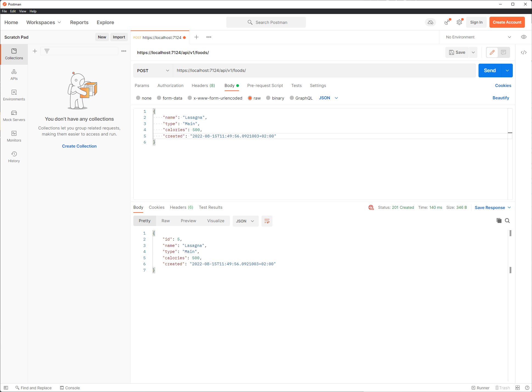The width and height of the screenshot is (532, 392).
Task: Search within the response using magnifier icon
Action: tap(507, 221)
